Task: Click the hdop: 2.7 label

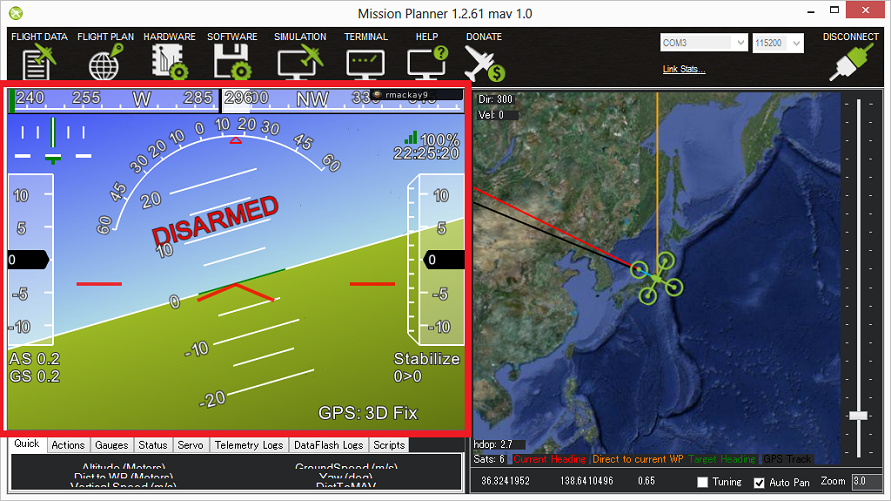Action: coord(493,444)
